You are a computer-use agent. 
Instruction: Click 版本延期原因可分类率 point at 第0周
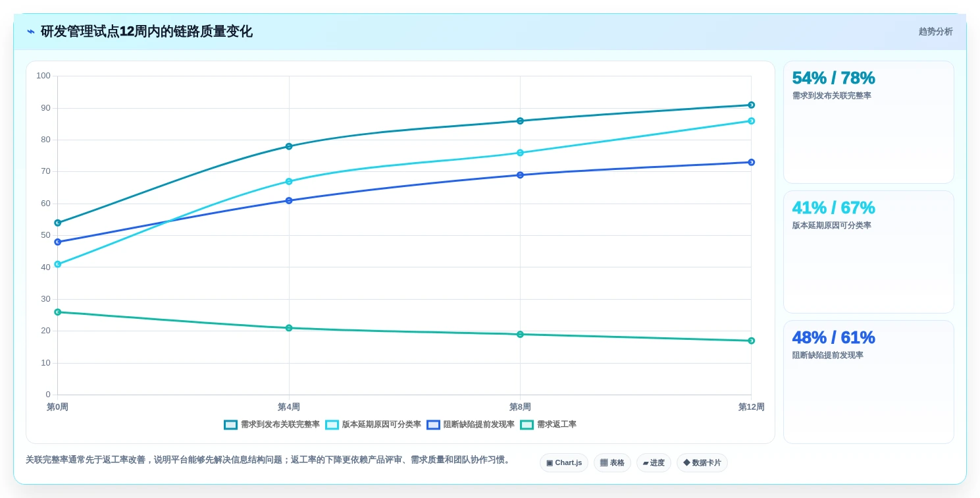[58, 264]
